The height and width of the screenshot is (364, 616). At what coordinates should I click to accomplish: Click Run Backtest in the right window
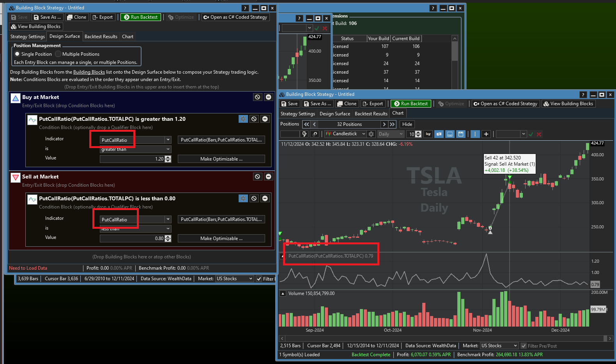411,104
